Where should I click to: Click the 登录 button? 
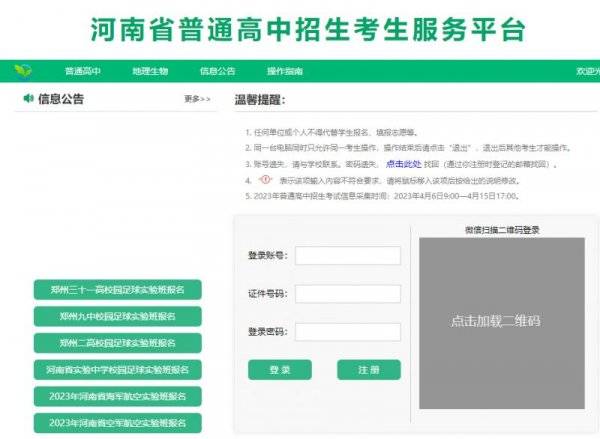click(x=280, y=370)
